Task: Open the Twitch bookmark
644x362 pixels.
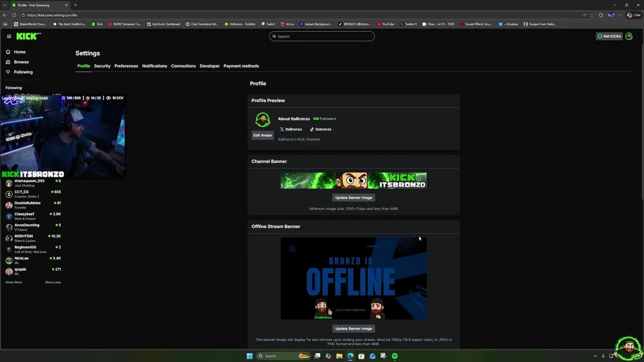Action: click(268, 24)
